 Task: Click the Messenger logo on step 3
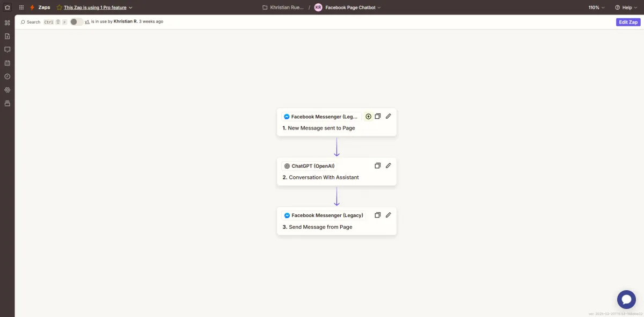[287, 215]
